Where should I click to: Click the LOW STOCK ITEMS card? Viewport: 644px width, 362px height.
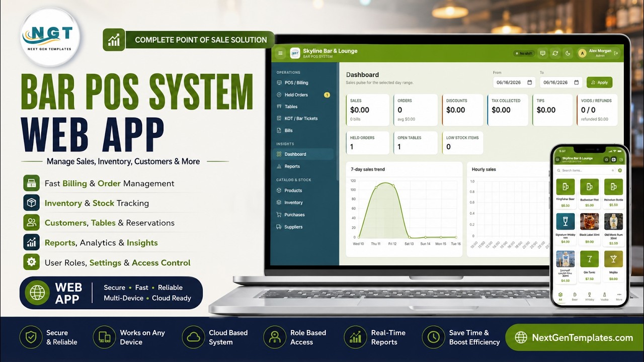[x=462, y=143]
